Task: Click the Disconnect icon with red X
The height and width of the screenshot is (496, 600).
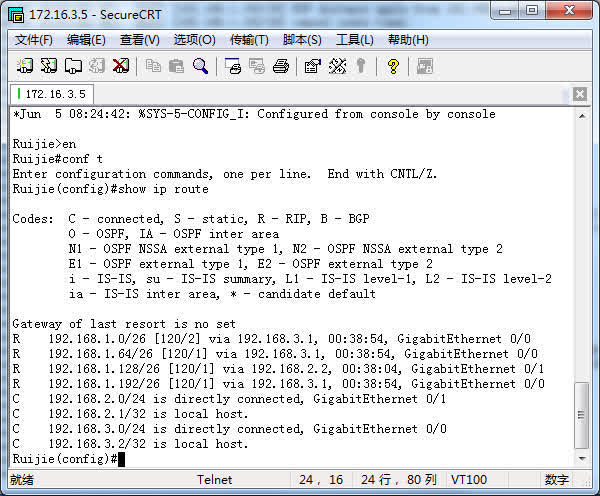Action: click(x=121, y=66)
